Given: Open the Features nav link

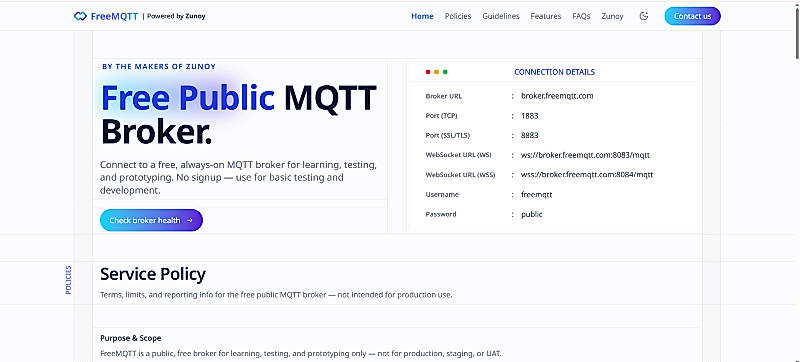Looking at the screenshot, I should [x=545, y=16].
